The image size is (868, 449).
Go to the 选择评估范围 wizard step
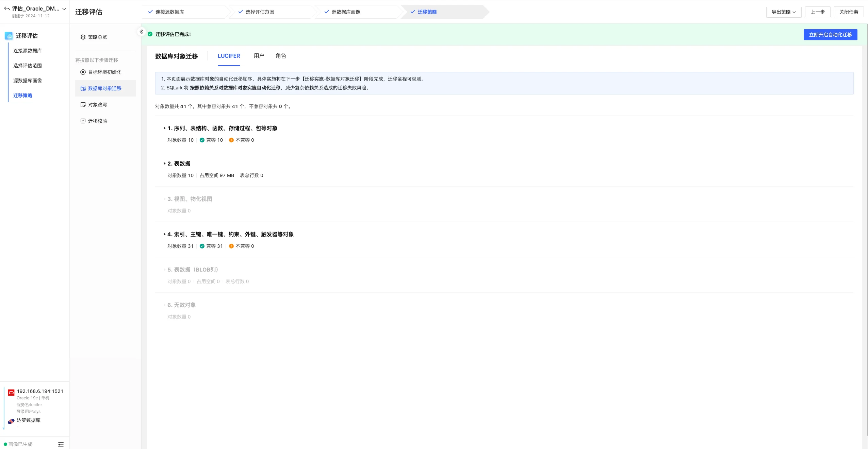pyautogui.click(x=260, y=12)
